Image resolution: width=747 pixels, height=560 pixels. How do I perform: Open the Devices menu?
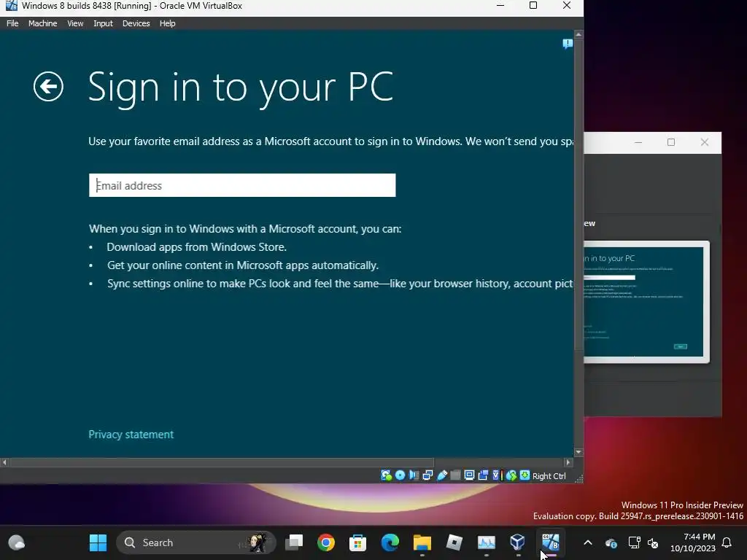pos(136,23)
